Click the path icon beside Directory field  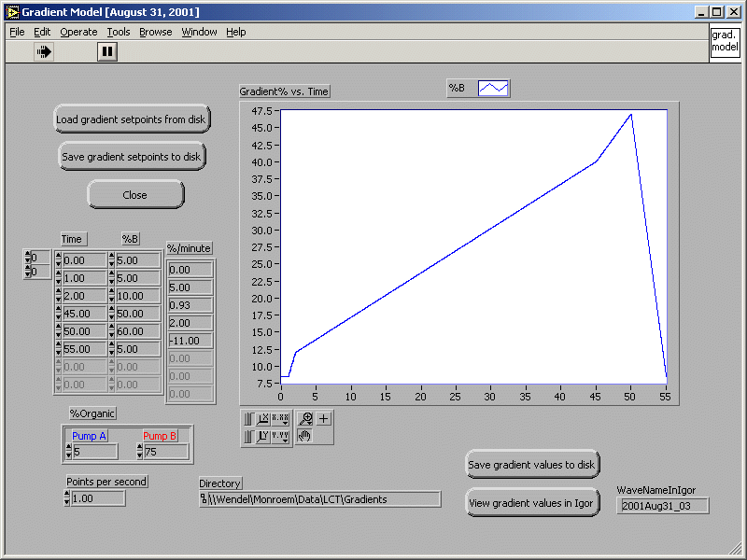click(x=204, y=499)
